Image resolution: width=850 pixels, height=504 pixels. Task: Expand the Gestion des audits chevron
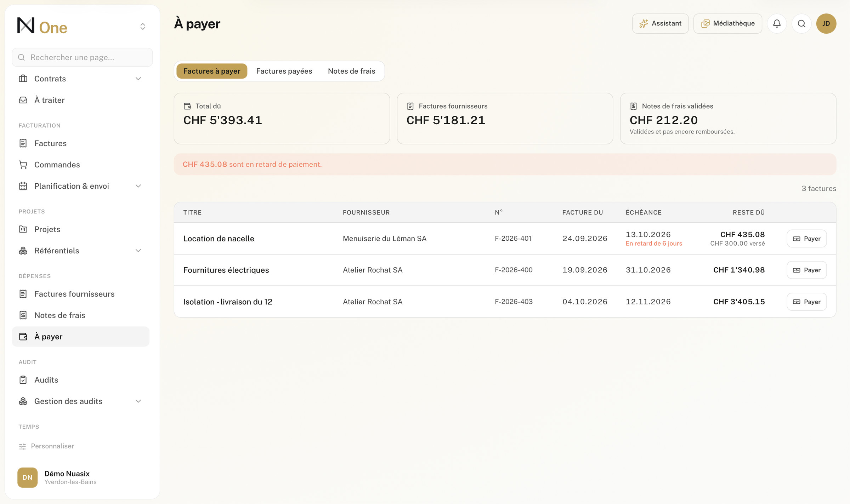[x=138, y=401]
